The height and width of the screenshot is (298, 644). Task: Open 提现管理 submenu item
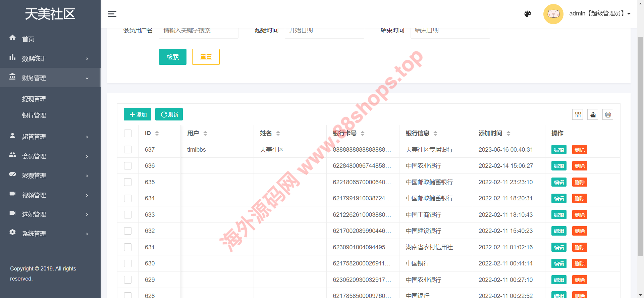(x=34, y=99)
